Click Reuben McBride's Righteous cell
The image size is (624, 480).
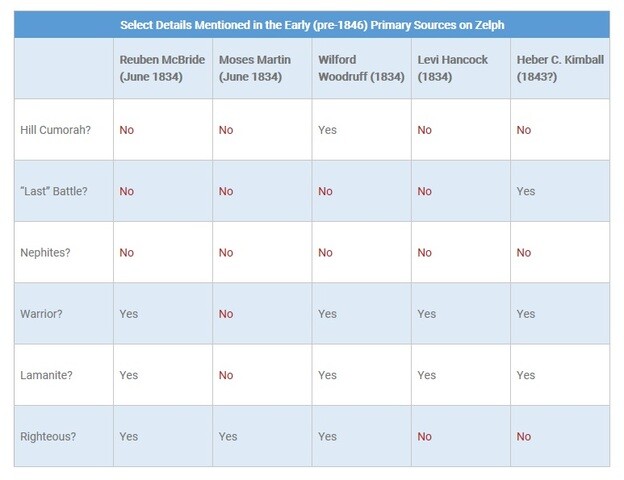click(x=128, y=436)
